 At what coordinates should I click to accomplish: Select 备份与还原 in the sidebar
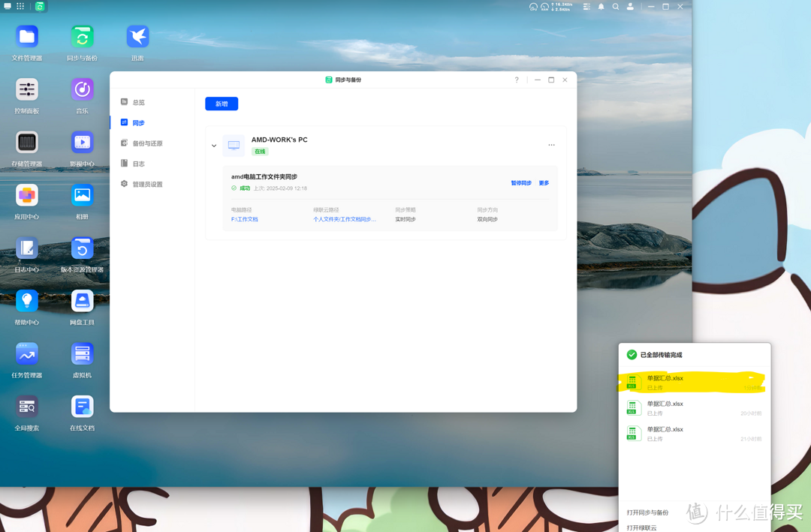[147, 143]
